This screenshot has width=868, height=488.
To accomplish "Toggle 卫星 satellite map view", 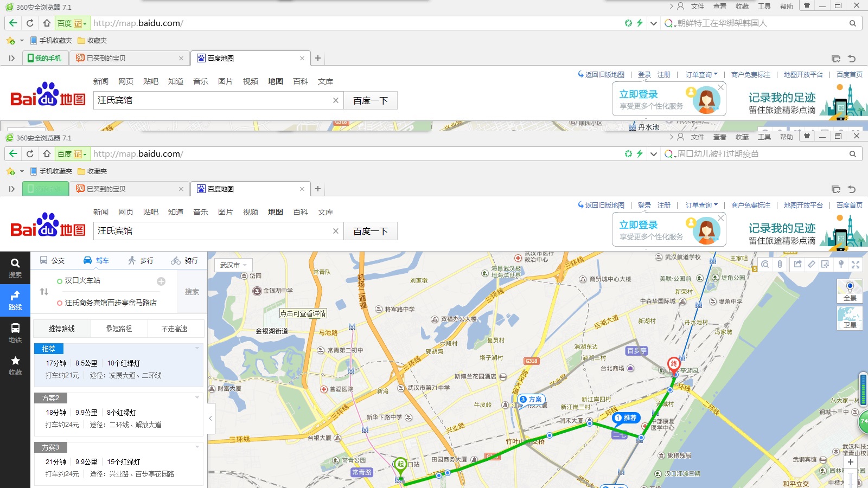I will click(x=850, y=318).
